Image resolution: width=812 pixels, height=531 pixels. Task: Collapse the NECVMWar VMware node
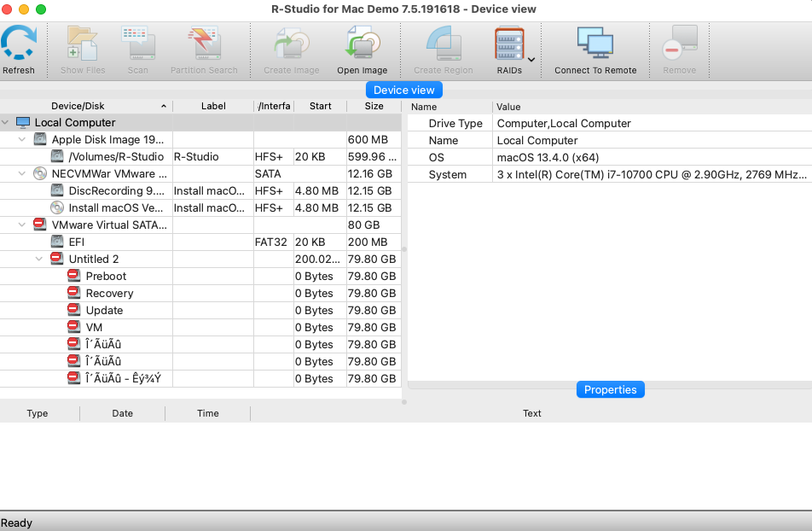(22, 173)
